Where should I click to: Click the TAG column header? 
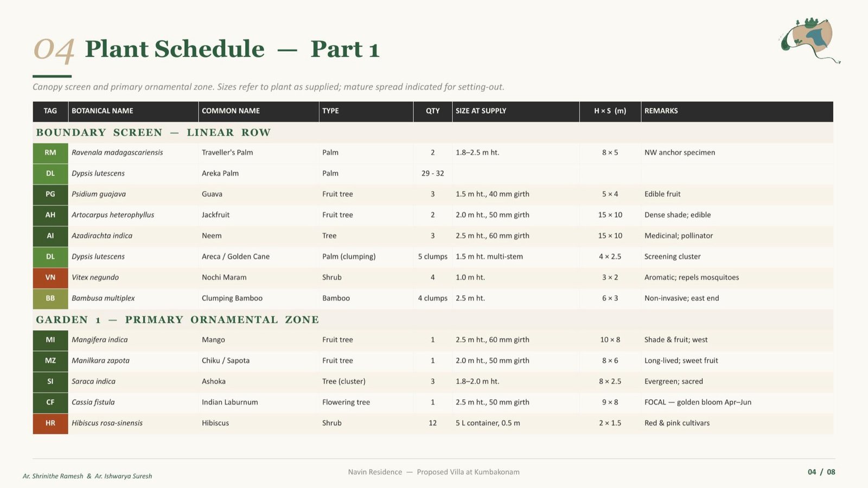50,111
